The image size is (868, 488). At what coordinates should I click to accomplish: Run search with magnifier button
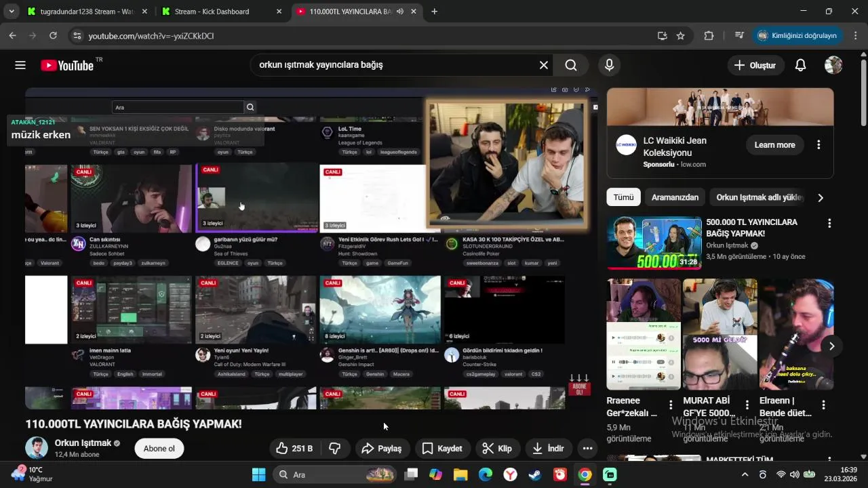click(571, 65)
